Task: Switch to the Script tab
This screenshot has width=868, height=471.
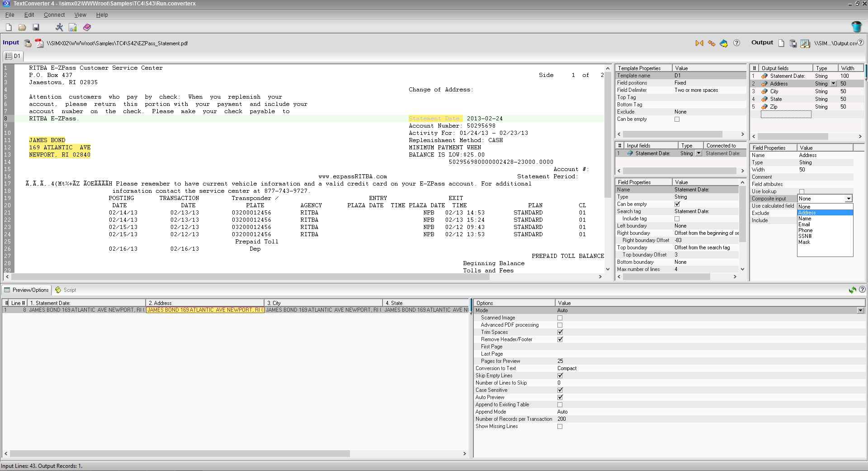Action: click(x=66, y=290)
